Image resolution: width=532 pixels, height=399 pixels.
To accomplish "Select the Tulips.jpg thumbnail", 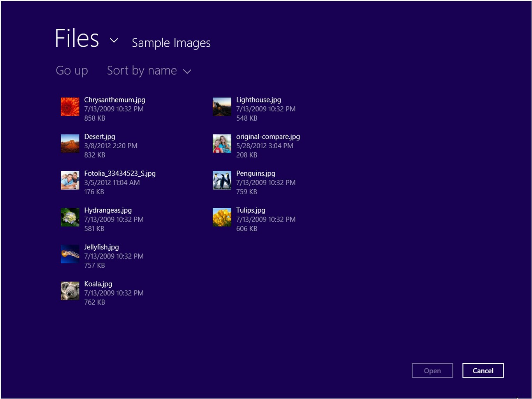I will 222,217.
